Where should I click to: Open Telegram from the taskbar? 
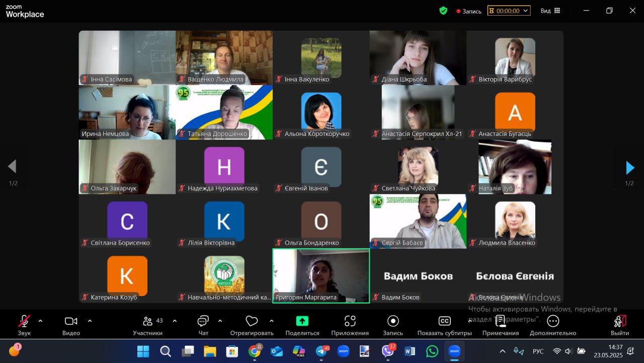(x=321, y=351)
